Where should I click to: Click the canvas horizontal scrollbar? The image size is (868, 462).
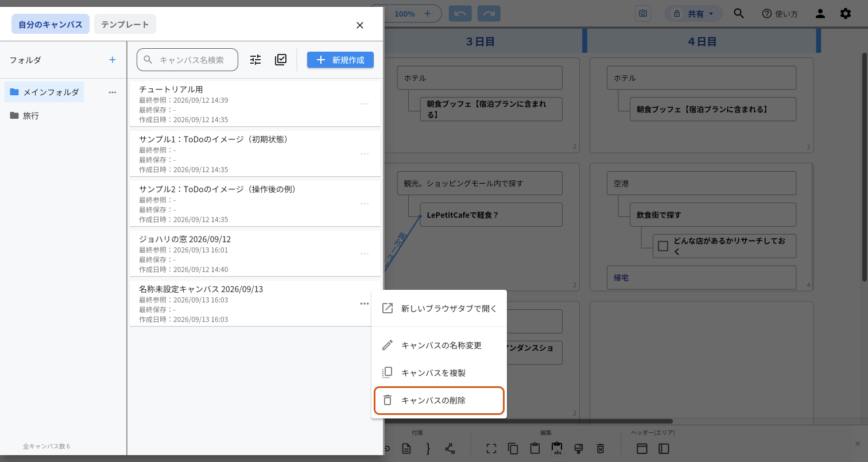528,421
